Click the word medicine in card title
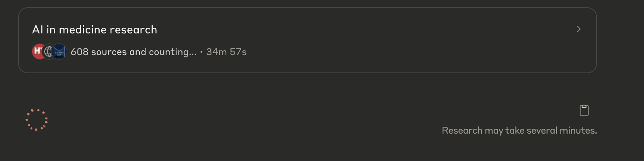This screenshot has height=161, width=644. (x=82, y=29)
